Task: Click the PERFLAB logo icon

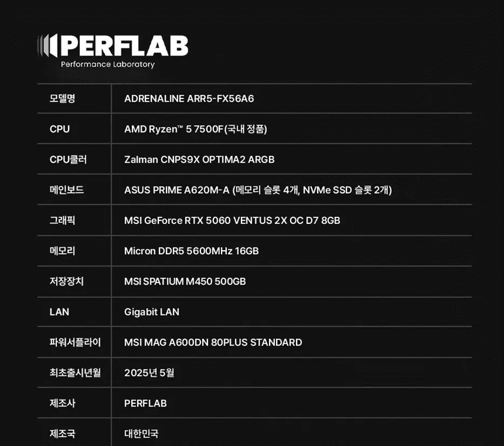Action: pyautogui.click(x=48, y=45)
